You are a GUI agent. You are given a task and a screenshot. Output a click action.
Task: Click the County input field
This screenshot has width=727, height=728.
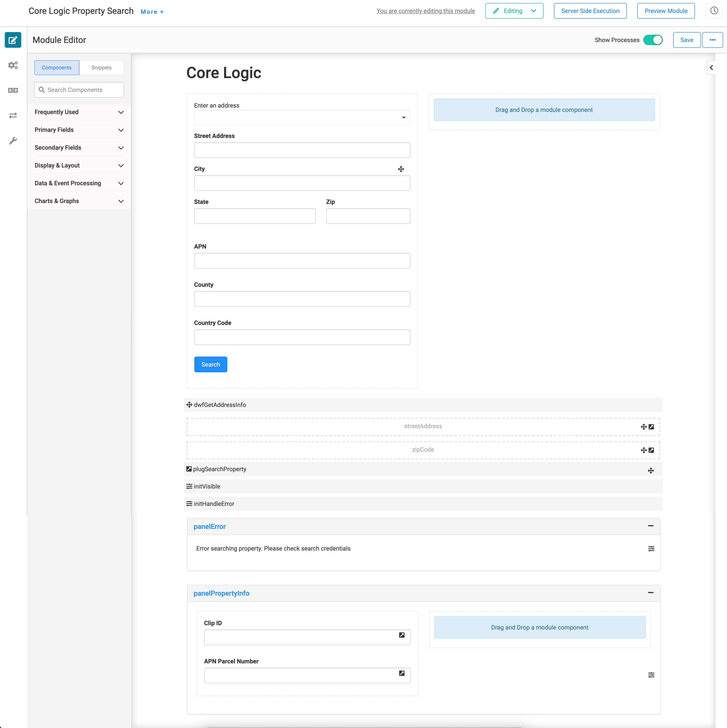click(x=302, y=299)
